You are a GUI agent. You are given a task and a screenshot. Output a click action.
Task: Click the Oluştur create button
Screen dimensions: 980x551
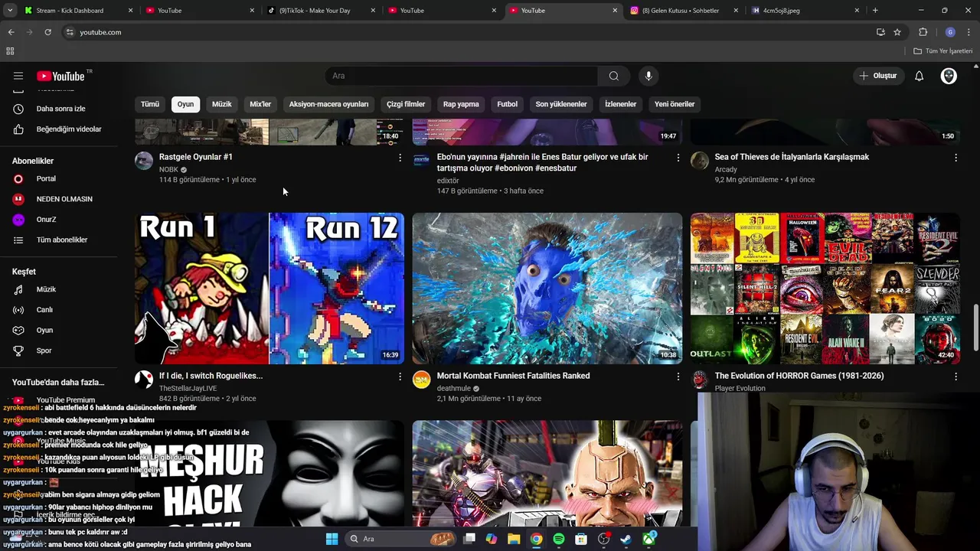click(877, 76)
